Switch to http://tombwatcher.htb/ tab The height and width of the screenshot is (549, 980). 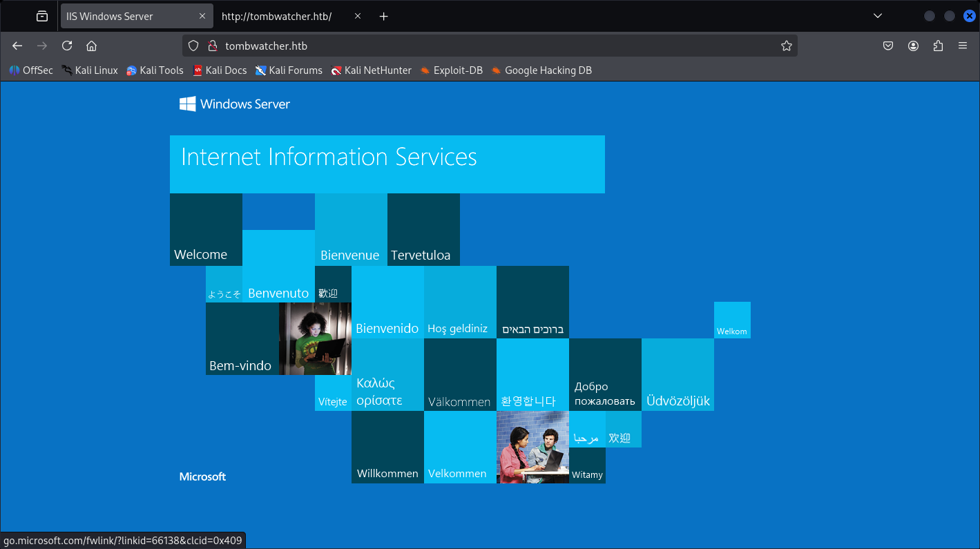tap(292, 16)
